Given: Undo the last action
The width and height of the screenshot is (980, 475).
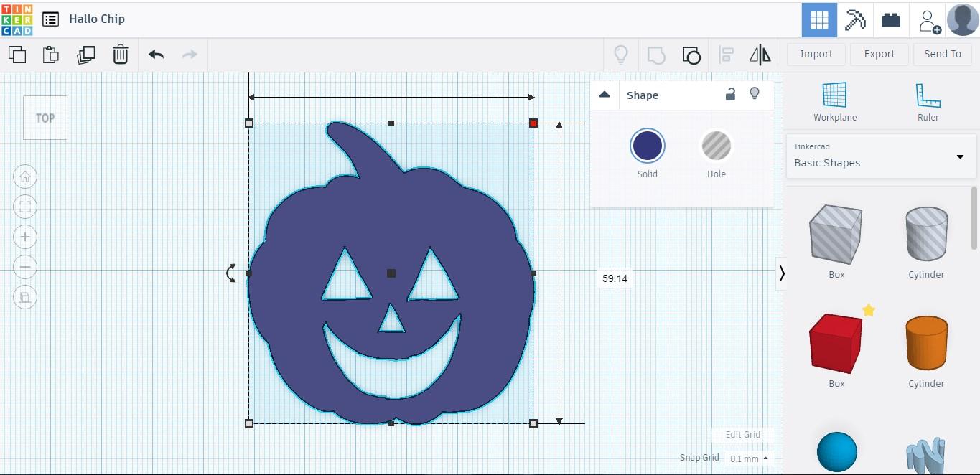Looking at the screenshot, I should pos(155,54).
